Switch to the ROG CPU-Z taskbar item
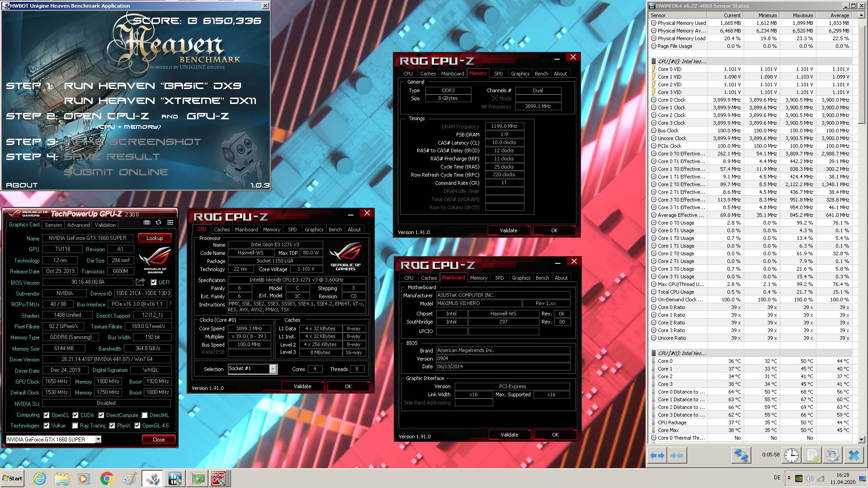Viewport: 868px width, 488px height. [219, 479]
